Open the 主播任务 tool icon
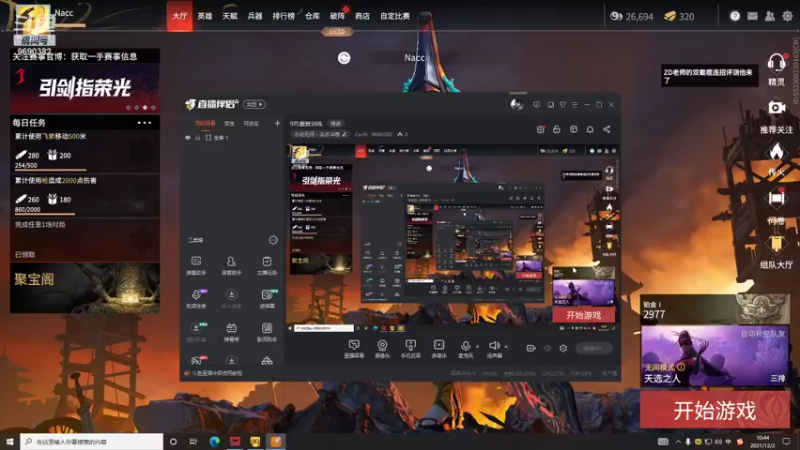The image size is (800, 450). 266,265
